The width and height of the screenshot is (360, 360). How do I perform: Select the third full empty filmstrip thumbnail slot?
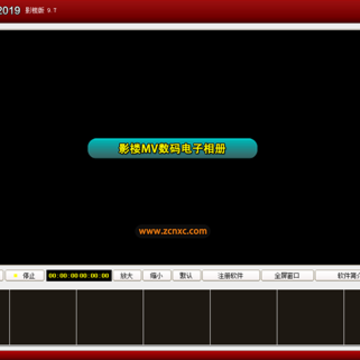tap(177, 317)
